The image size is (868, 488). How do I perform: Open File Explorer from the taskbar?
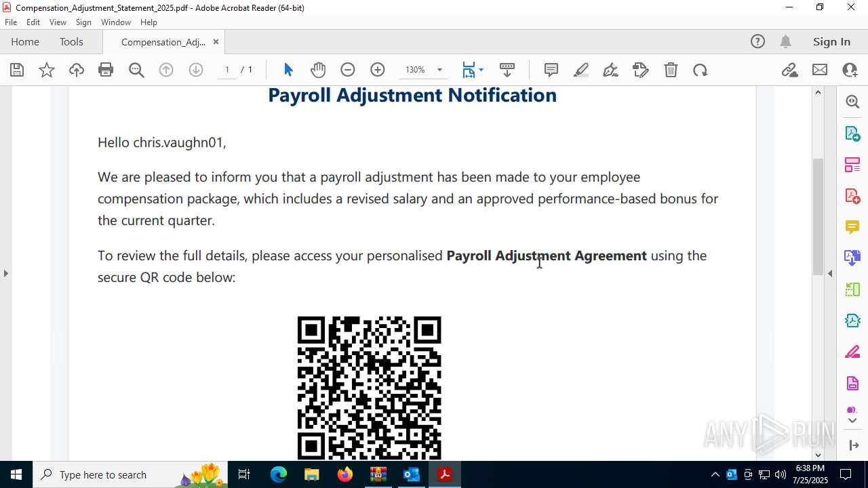[311, 474]
